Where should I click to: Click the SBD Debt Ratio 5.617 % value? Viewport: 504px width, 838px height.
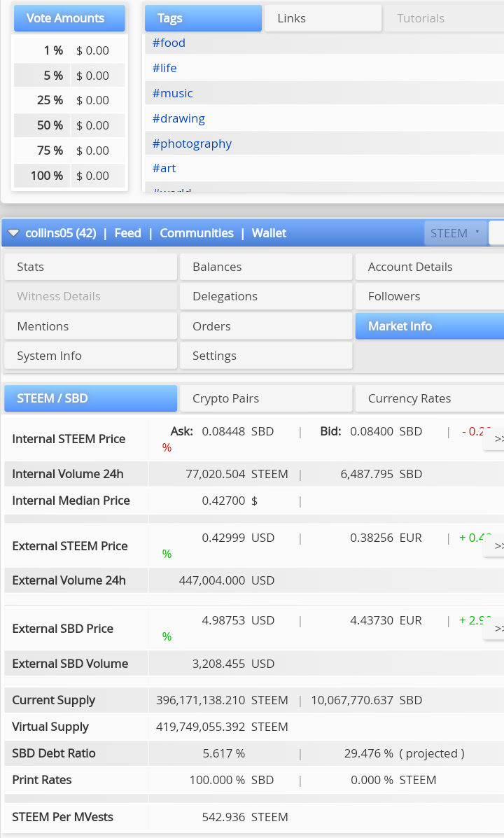pyautogui.click(x=224, y=753)
